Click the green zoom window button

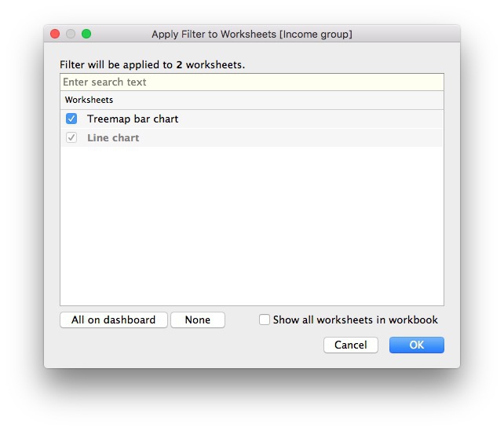coord(86,34)
